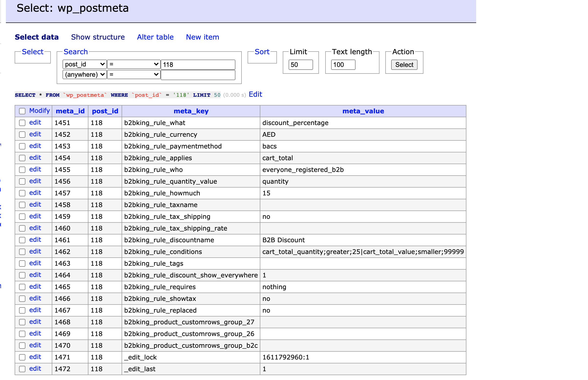Click the Select box in top left
Viewport: 588px width, 380px height.
(32, 52)
